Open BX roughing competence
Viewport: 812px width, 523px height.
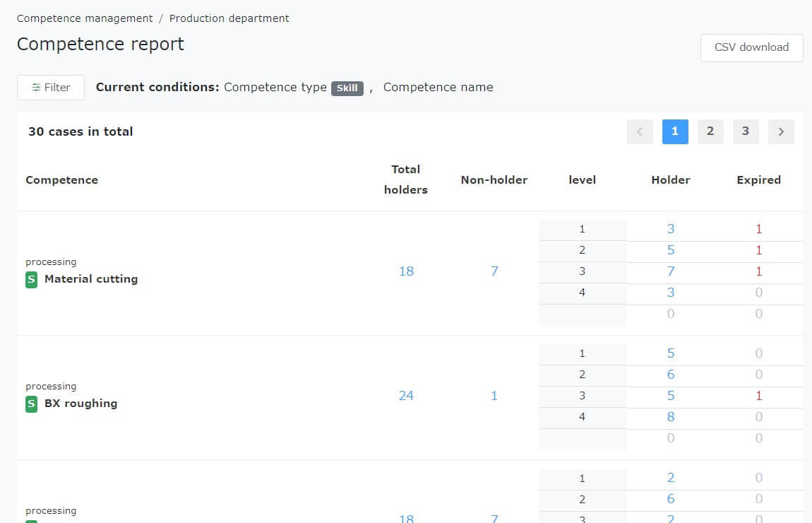click(80, 404)
